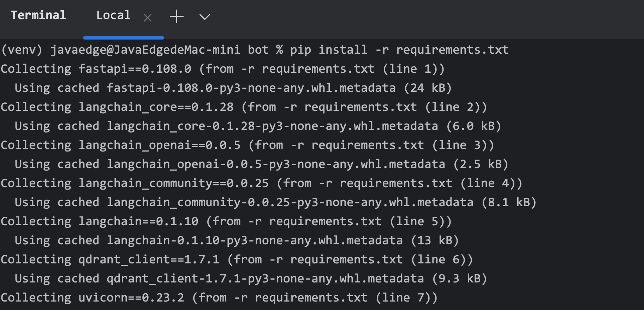Click the Terminal panel title
The height and width of the screenshot is (310, 644).
(x=38, y=15)
